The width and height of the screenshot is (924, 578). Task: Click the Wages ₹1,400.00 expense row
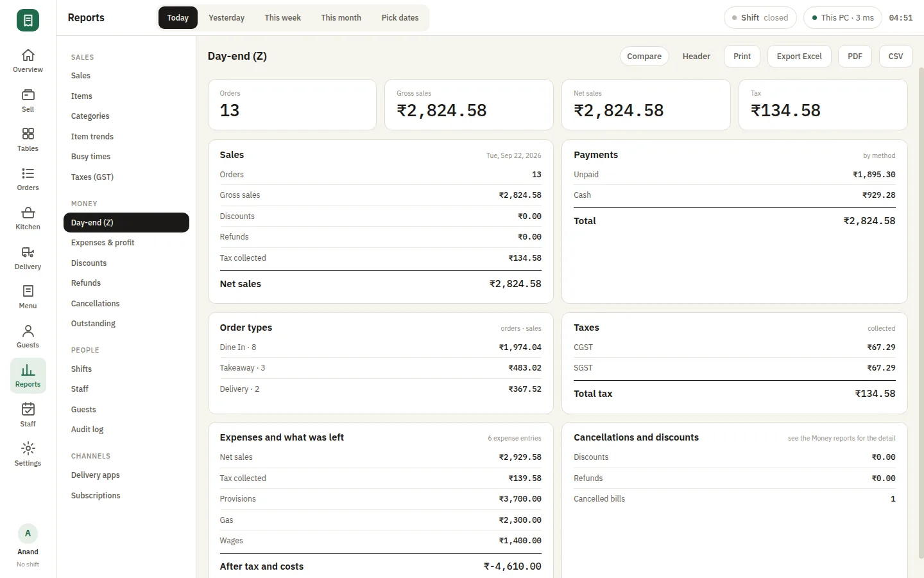tap(381, 541)
